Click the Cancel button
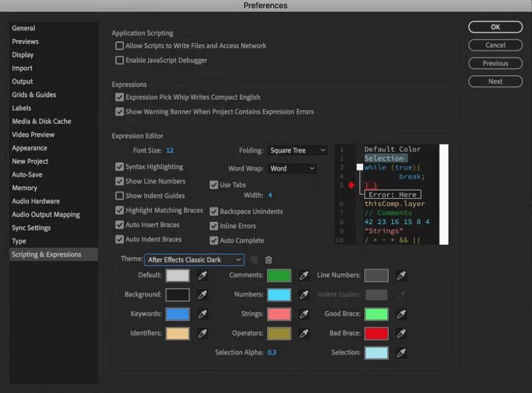The height and width of the screenshot is (393, 532). [495, 45]
